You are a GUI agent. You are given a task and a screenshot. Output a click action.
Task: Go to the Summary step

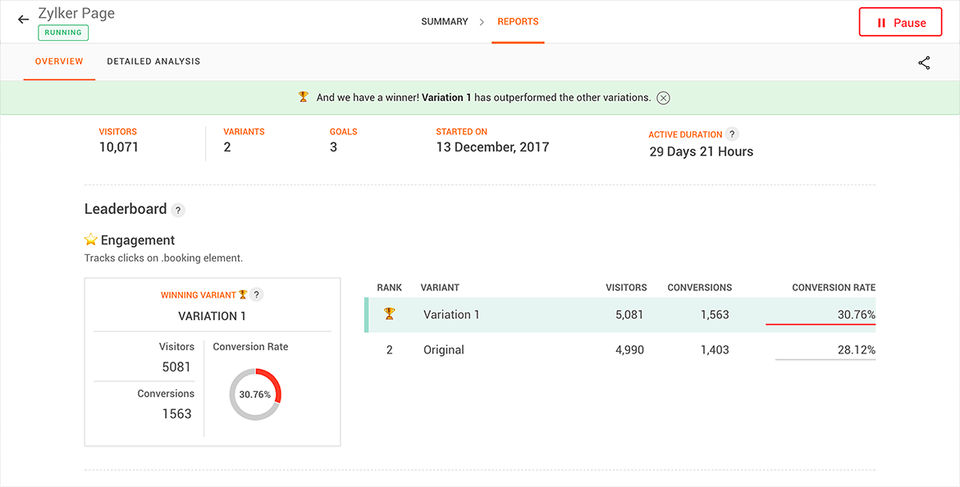tap(444, 22)
